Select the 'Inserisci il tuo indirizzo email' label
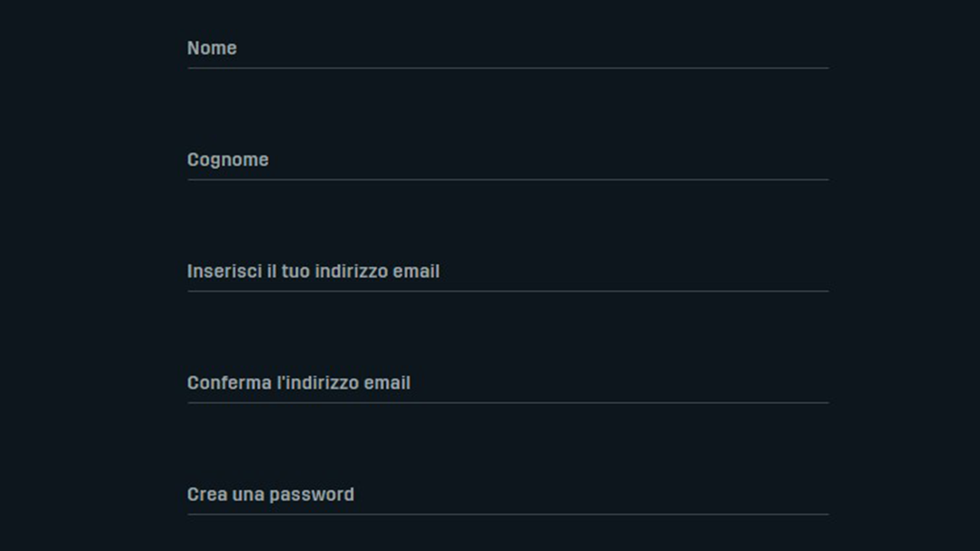 [x=313, y=271]
